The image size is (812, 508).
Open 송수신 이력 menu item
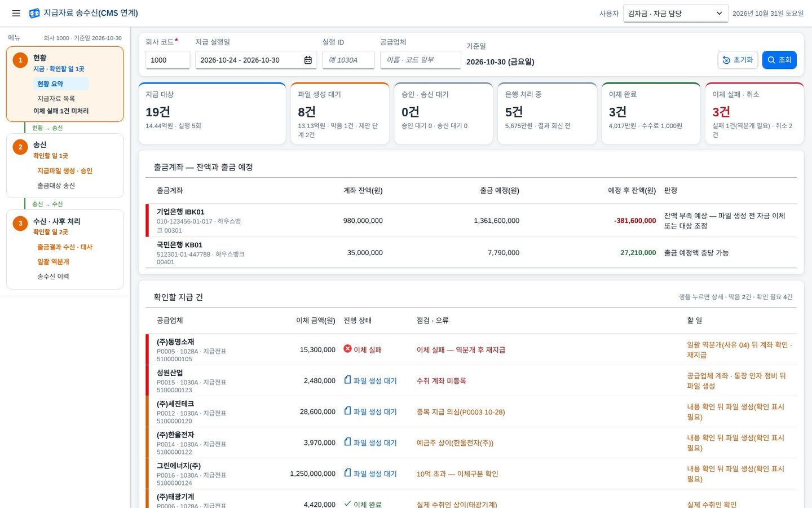(53, 276)
